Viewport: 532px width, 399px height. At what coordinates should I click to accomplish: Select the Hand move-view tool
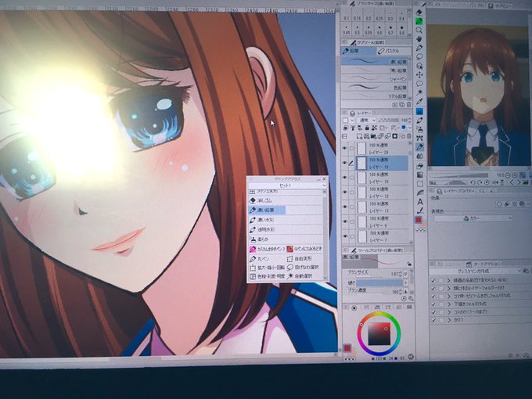419,39
